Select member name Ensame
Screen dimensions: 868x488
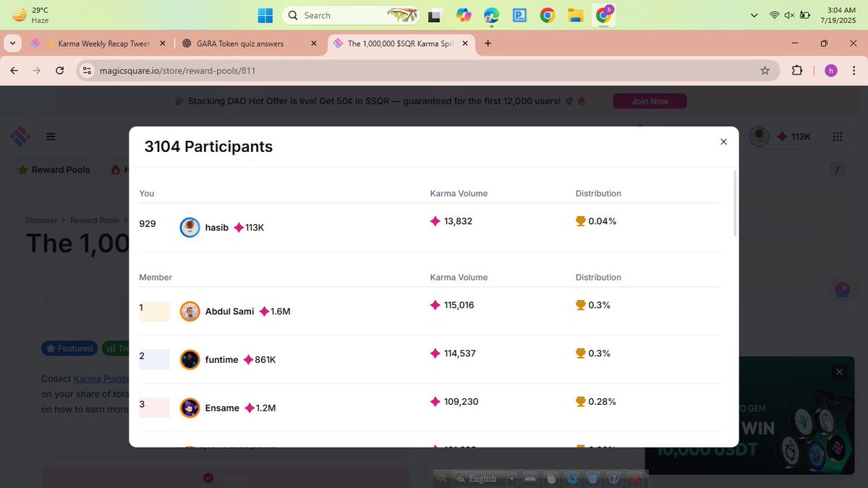(222, 408)
